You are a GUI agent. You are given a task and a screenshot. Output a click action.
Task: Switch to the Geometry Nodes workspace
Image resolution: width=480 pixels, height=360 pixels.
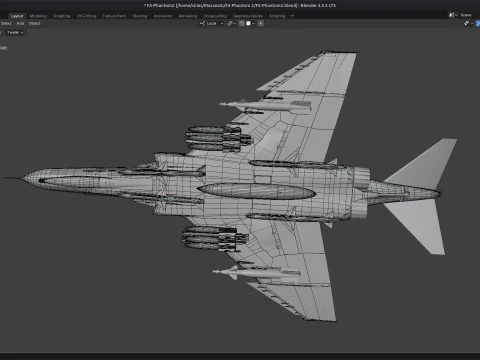pos(248,16)
